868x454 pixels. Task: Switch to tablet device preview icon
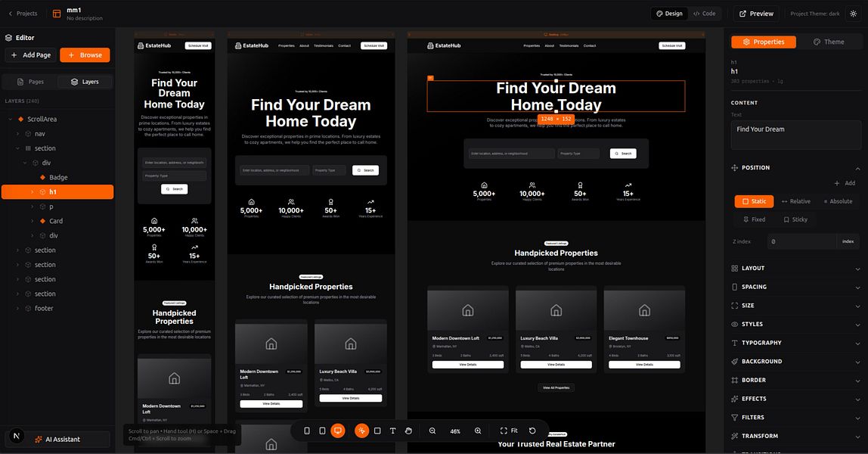tap(322, 431)
